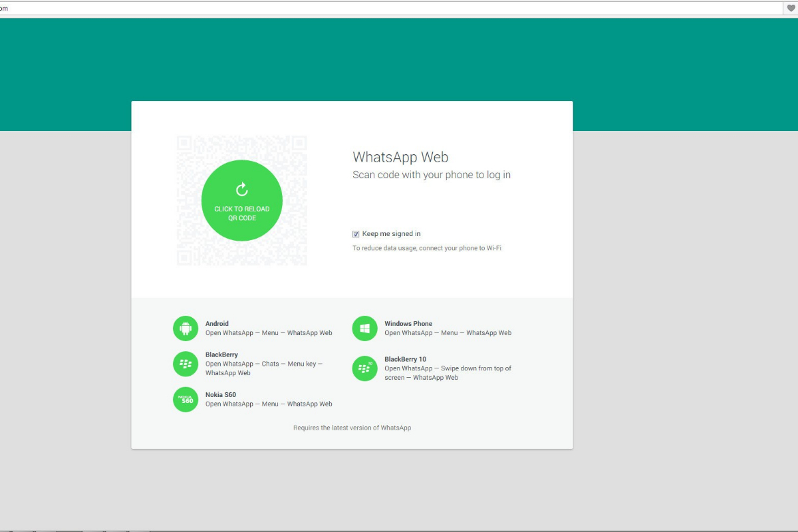Image resolution: width=798 pixels, height=532 pixels.
Task: Click the circular reload arrow icon
Action: coord(242,190)
